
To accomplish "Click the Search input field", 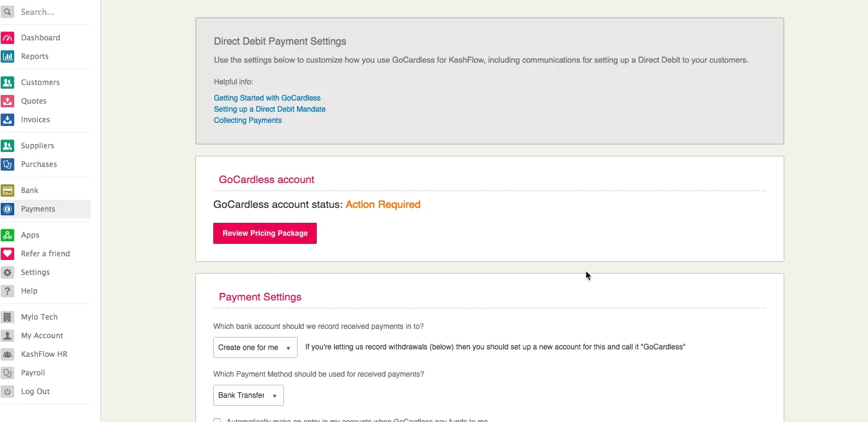I will (53, 12).
